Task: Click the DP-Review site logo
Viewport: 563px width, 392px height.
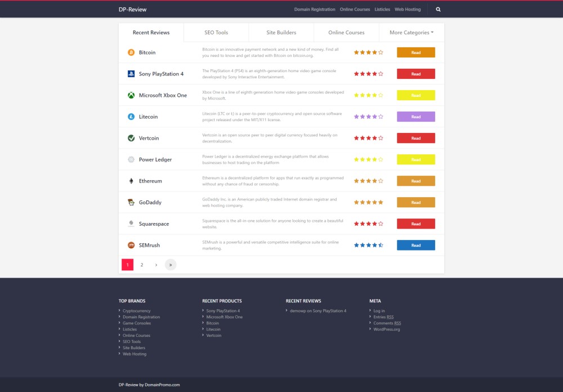Action: click(x=132, y=10)
